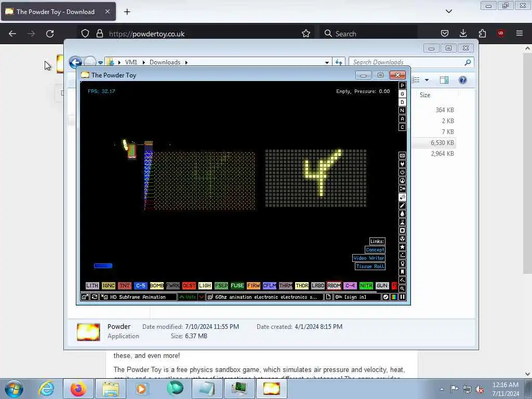Bookmark page with star icon

(x=306, y=33)
